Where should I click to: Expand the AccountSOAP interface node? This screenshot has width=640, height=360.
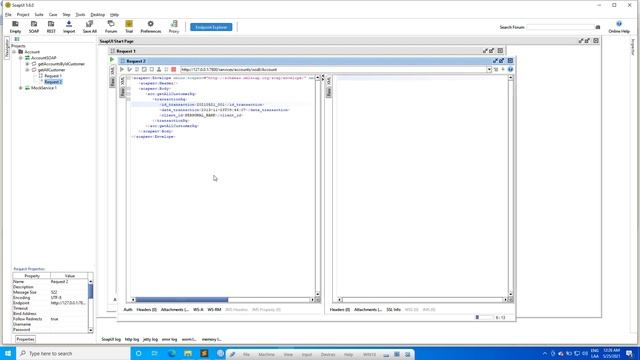[21, 58]
